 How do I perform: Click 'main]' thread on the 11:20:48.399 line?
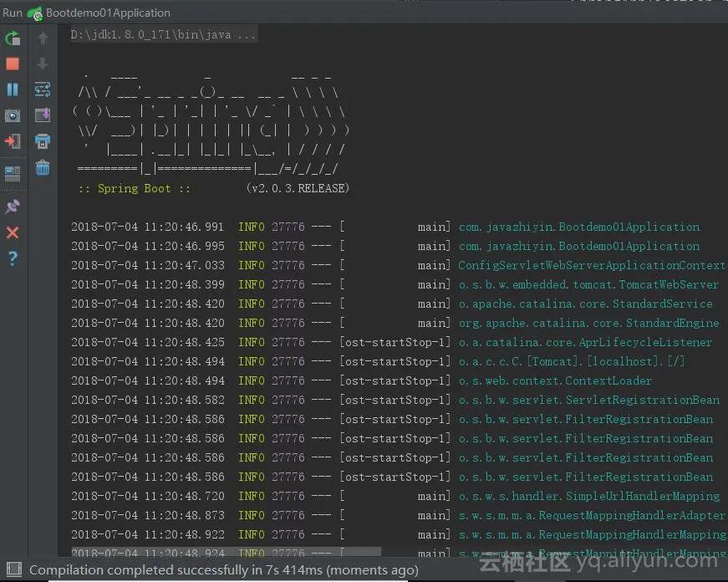pyautogui.click(x=434, y=285)
